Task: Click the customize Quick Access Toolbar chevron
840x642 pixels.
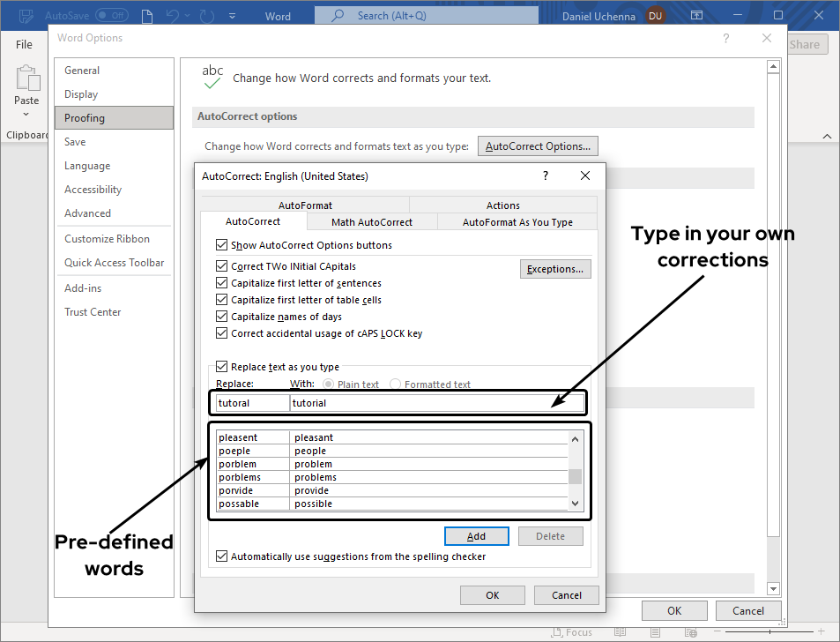Action: click(233, 15)
